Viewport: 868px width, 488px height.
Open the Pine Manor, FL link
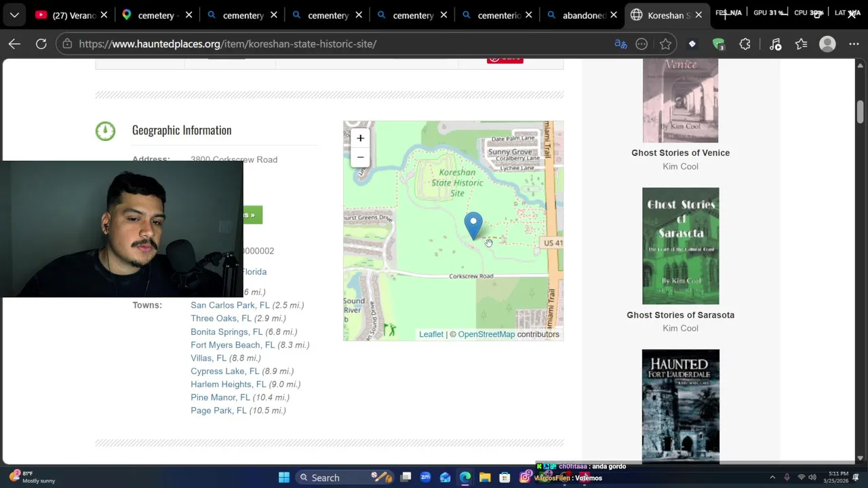click(220, 398)
